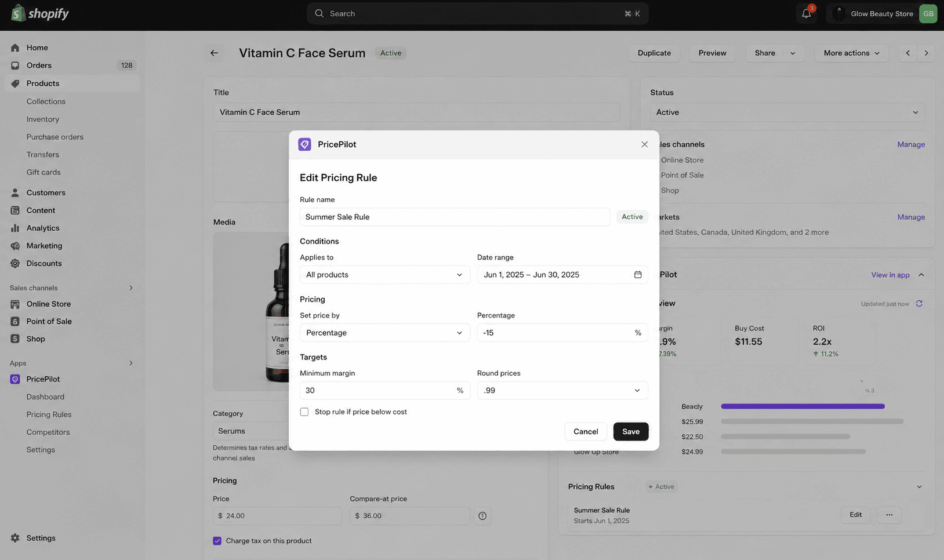Screen dimensions: 944x560
Task: Click the Shop channel icon
Action: tap(15, 339)
